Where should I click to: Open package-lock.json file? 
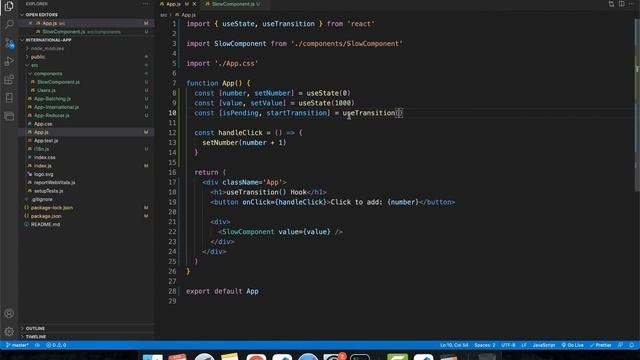pos(52,207)
